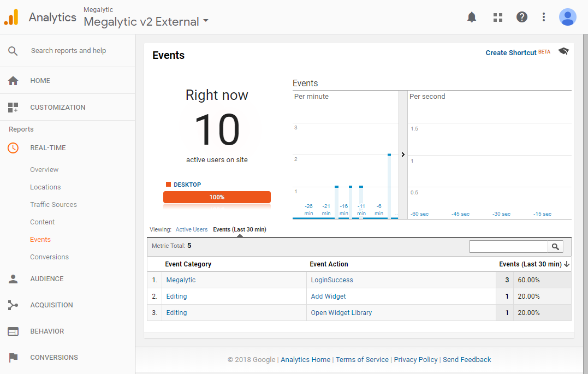
Task: Go to Conversions under Real-Time
Action: (x=49, y=257)
